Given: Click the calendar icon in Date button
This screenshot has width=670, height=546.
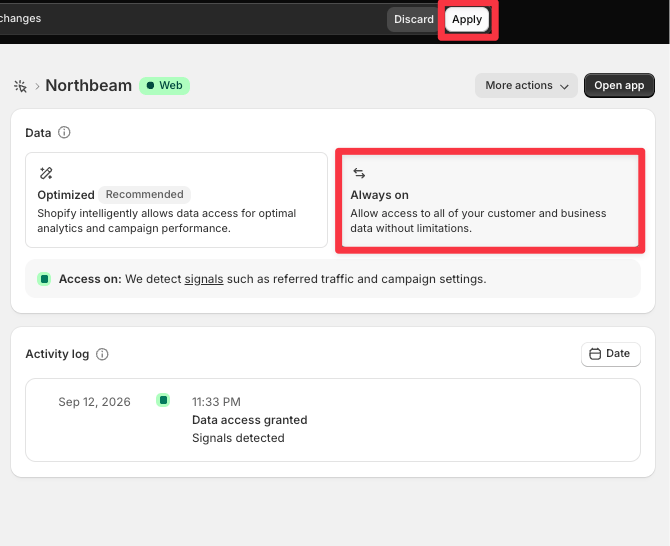Looking at the screenshot, I should point(595,354).
